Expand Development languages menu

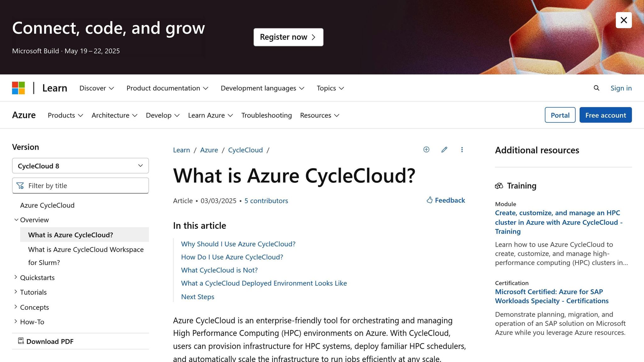point(262,88)
